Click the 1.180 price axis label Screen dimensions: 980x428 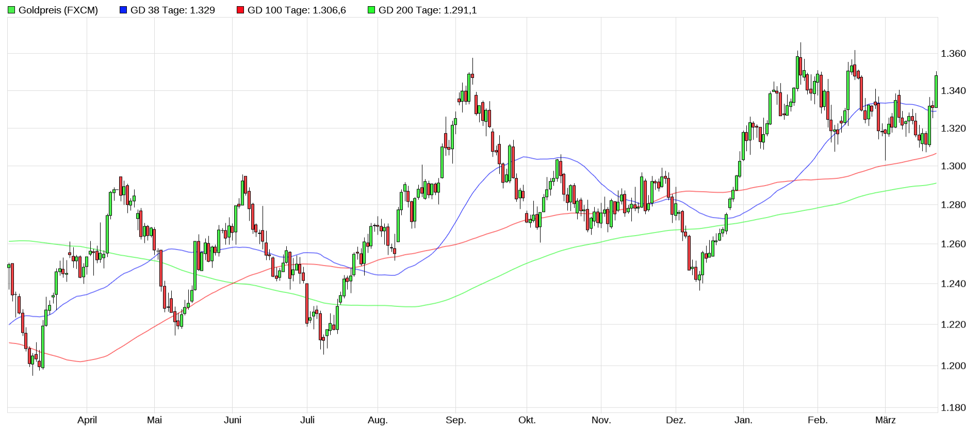coord(953,408)
